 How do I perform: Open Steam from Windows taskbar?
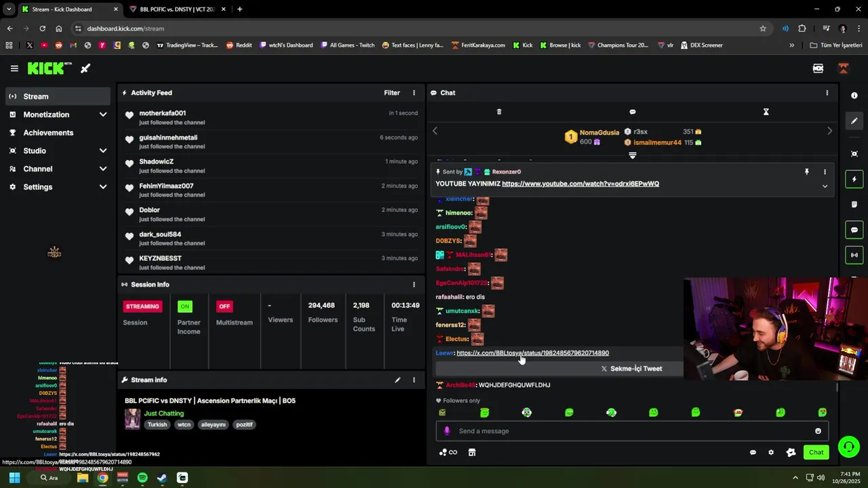point(162,478)
